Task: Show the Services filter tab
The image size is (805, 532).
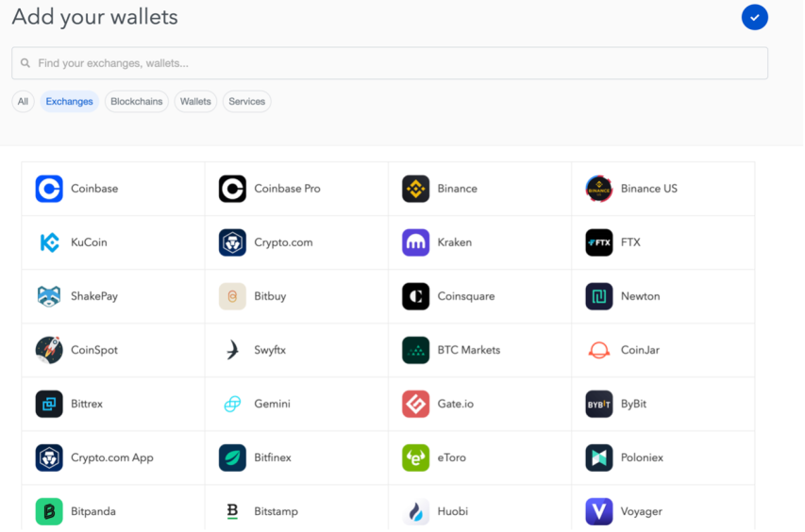Action: [x=247, y=102]
